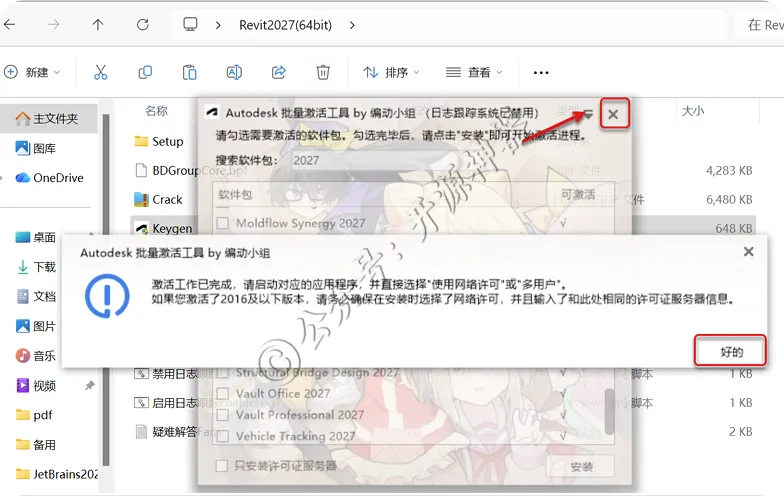Open the dropdown arrow menu in activation tool title bar

(x=588, y=115)
